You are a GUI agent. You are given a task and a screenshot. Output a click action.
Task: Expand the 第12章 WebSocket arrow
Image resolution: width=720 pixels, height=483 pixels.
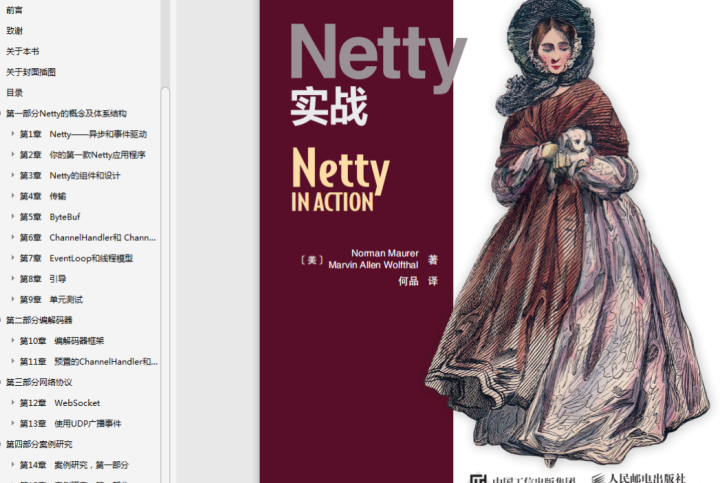coord(12,402)
